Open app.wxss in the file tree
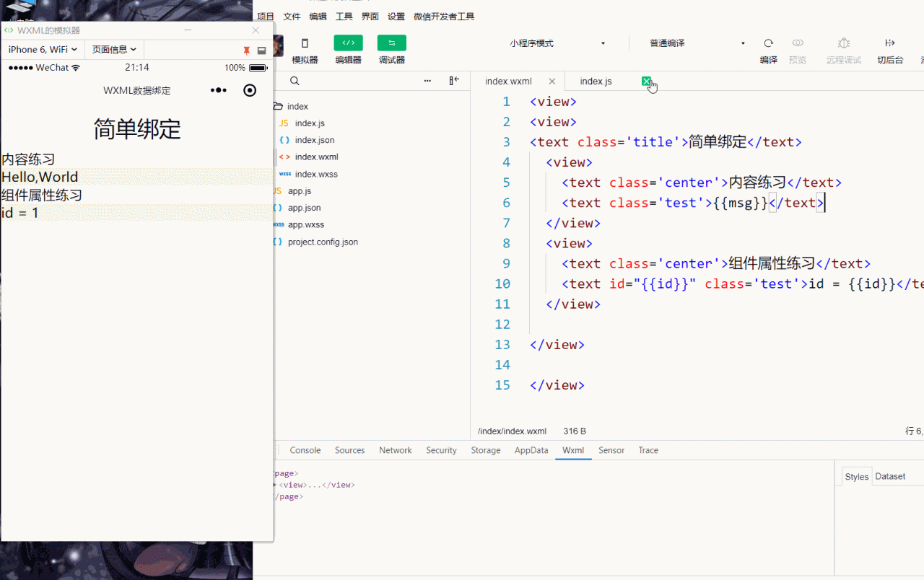 306,224
